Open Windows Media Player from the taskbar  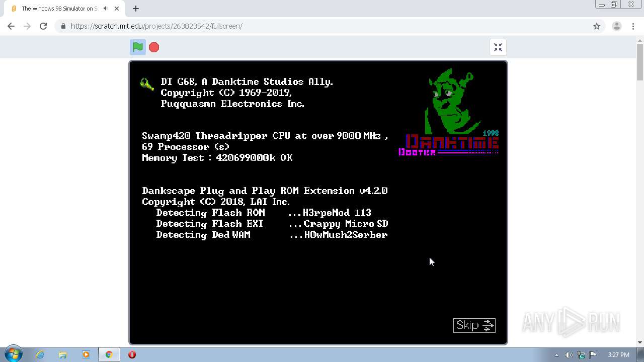[86, 354]
